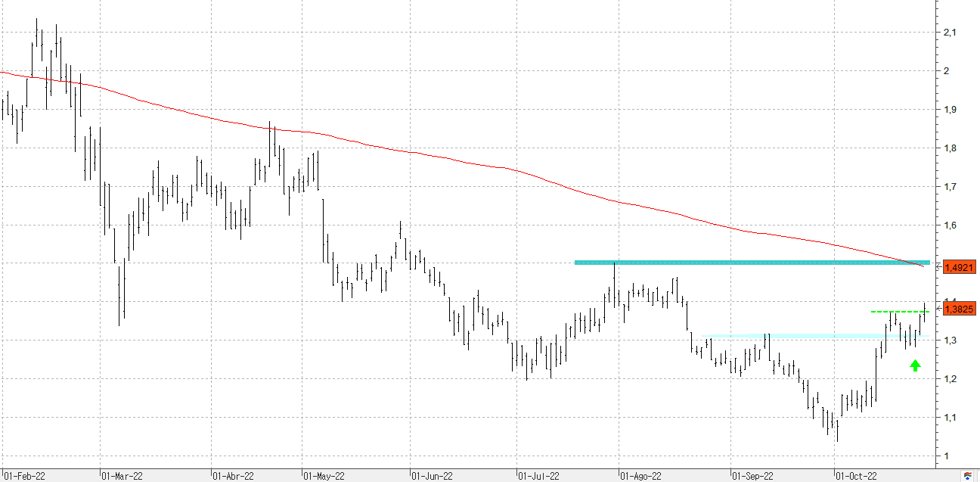Screen dimensions: 980x482
Task: Click the 1,6 price axis label
Action: tap(951, 225)
